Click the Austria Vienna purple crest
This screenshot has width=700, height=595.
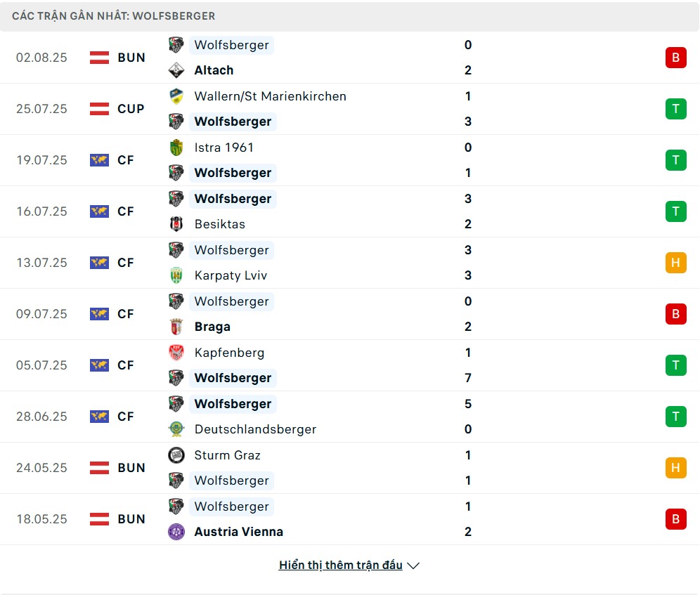click(x=176, y=532)
